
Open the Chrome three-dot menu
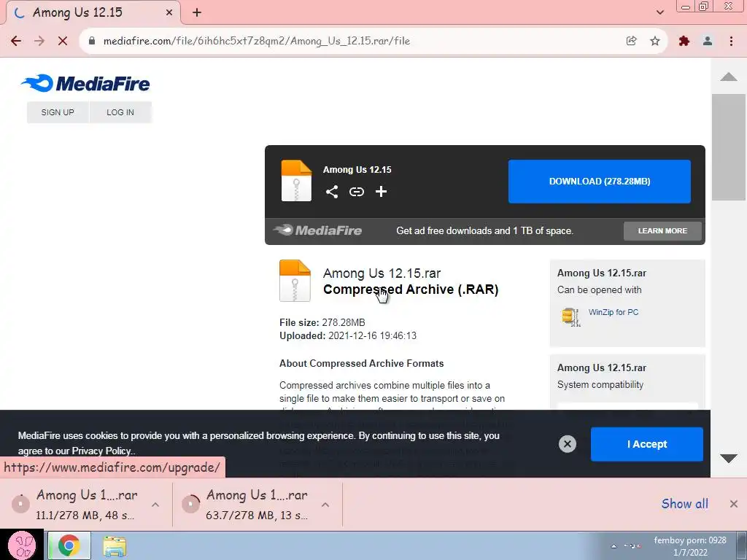[x=731, y=41]
